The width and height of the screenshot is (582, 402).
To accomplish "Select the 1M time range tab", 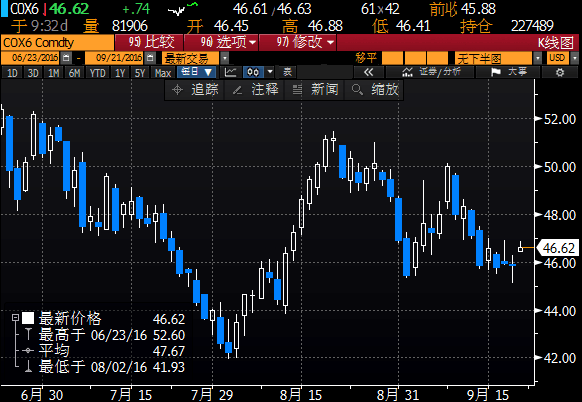I will click(x=53, y=73).
